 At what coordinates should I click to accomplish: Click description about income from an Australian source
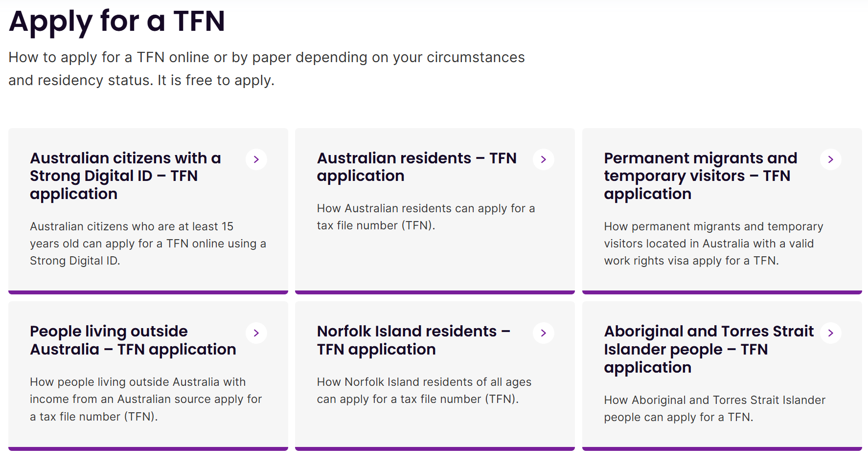click(x=146, y=399)
